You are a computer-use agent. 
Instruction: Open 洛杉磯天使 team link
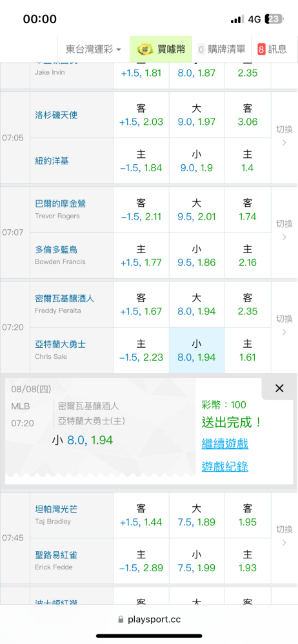pyautogui.click(x=56, y=115)
